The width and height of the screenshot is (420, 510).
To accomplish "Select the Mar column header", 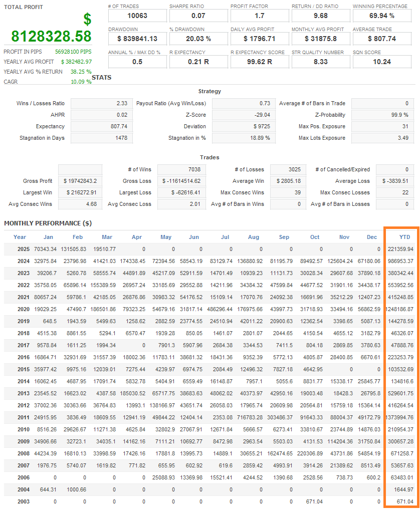I will (107, 237).
